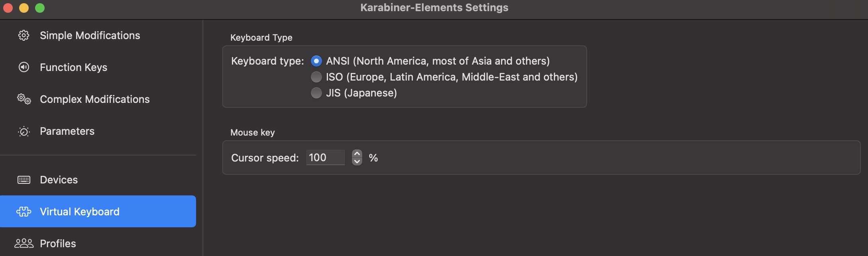This screenshot has height=256, width=868.
Task: Click the Complex Modifications double-gear icon
Action: pos(24,99)
